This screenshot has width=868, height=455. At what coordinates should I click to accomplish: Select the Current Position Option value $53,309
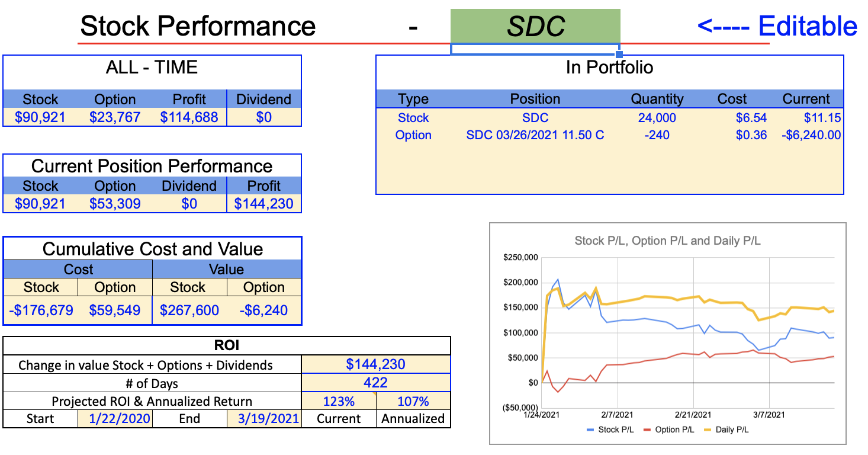tap(115, 204)
